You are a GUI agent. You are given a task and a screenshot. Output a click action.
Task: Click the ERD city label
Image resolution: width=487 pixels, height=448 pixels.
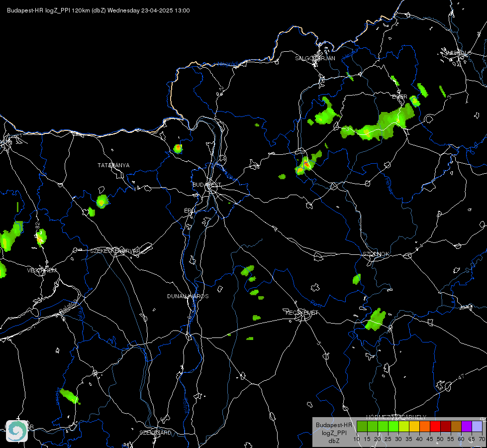click(x=190, y=211)
